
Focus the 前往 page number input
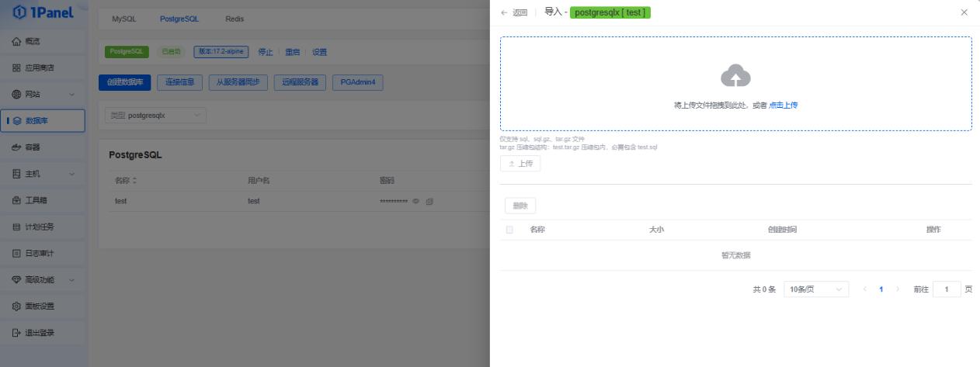(947, 289)
